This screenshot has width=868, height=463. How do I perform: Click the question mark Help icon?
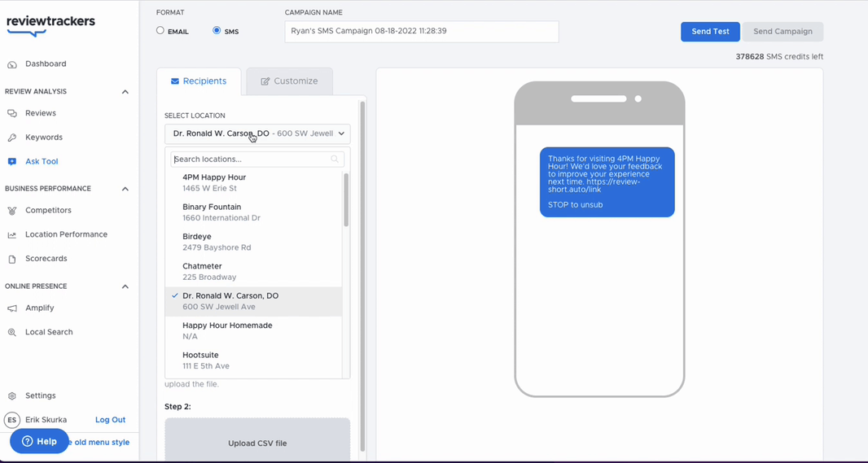28,441
